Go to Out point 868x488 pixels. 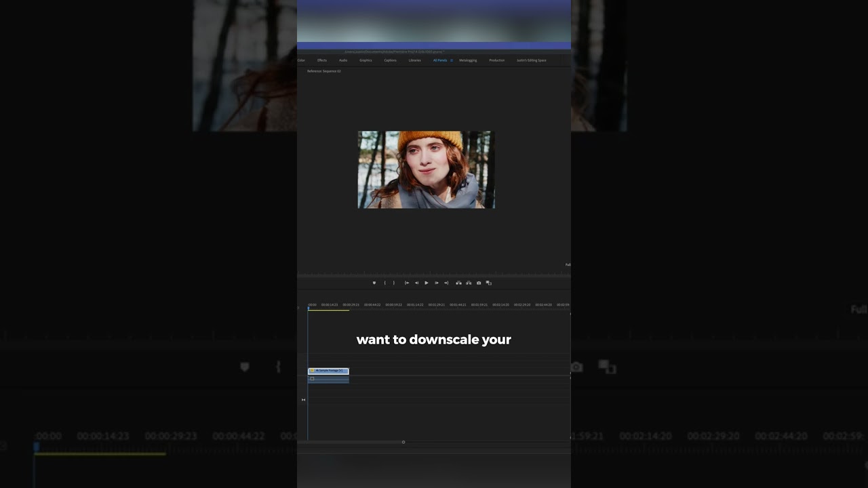coord(446,283)
